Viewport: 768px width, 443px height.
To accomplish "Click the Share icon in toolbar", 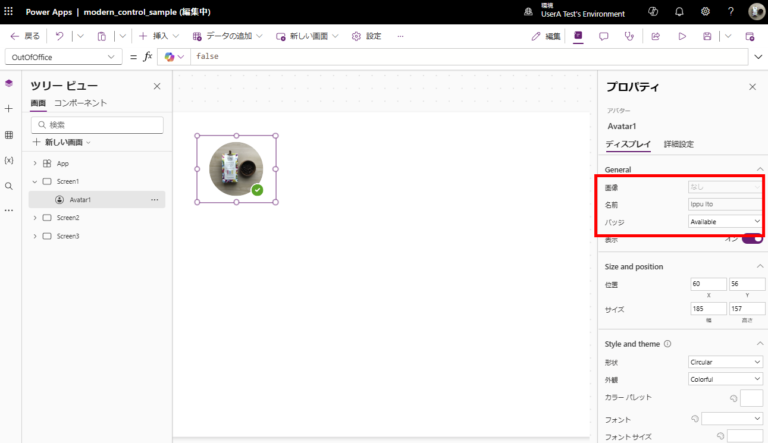I will coord(655,36).
